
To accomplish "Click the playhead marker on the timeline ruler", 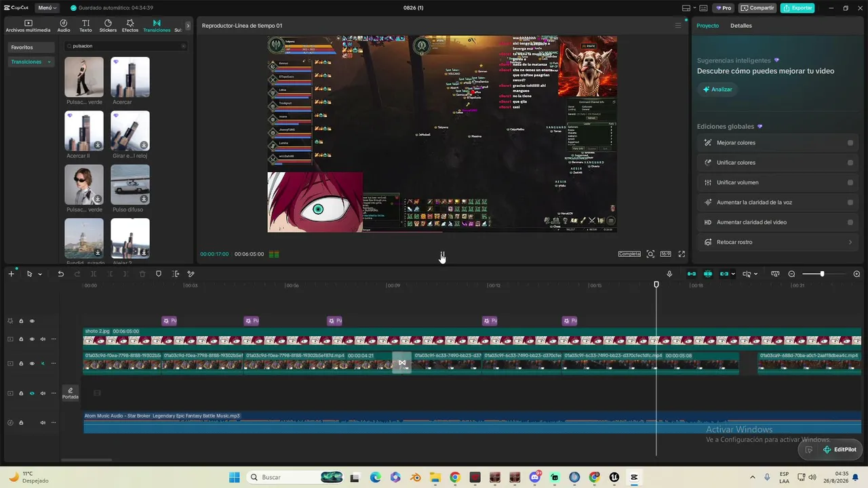I will pyautogui.click(x=656, y=285).
